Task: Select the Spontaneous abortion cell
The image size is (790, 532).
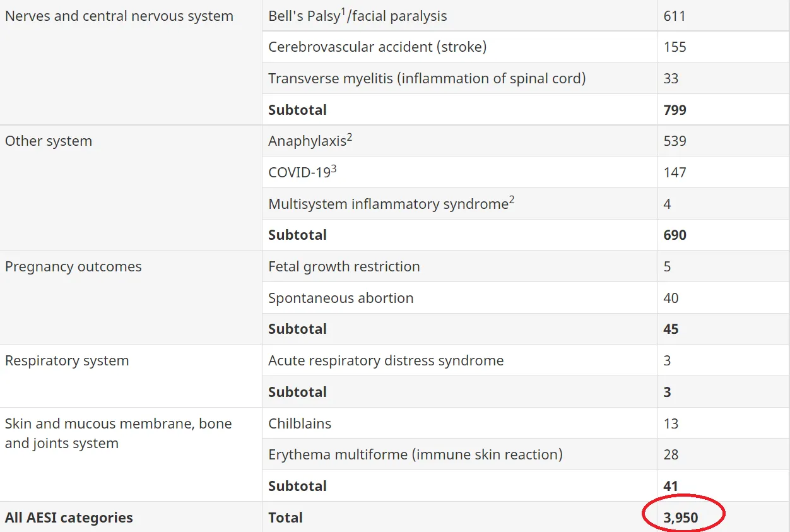Action: pyautogui.click(x=460, y=298)
